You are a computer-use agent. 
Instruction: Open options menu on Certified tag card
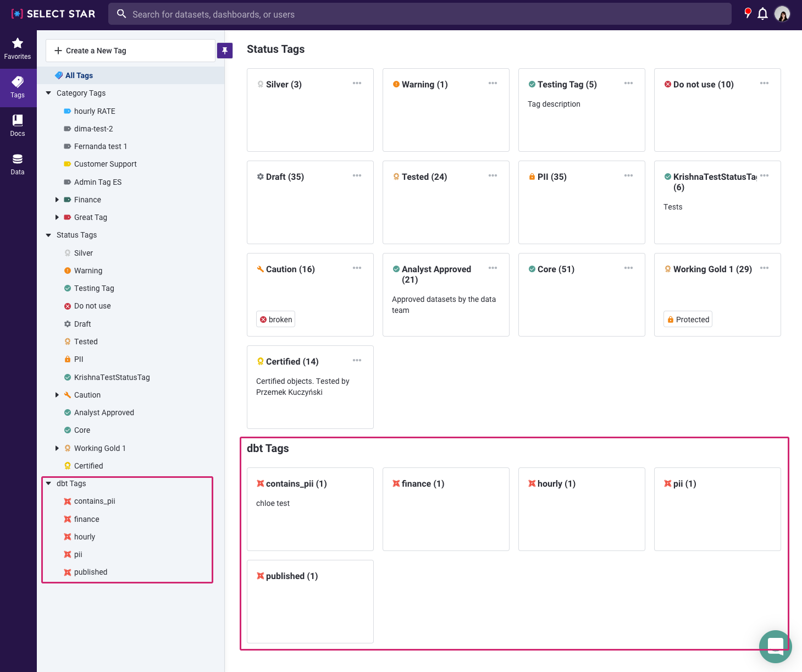tap(357, 361)
